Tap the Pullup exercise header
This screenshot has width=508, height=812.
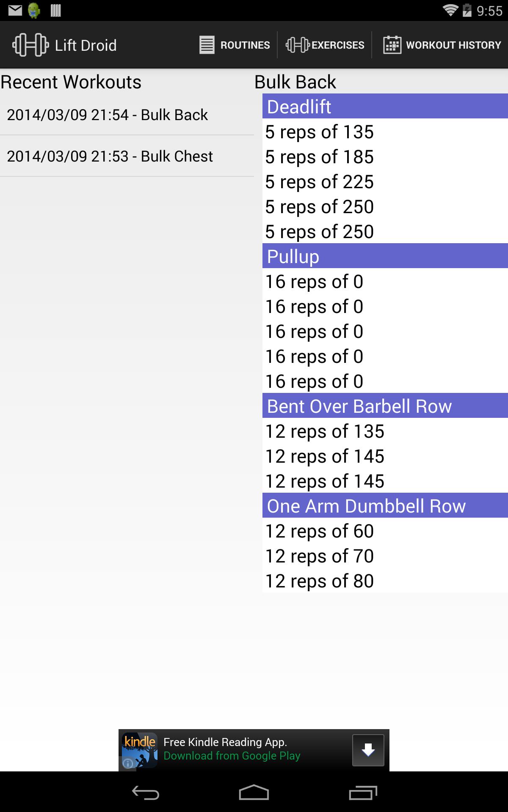pyautogui.click(x=384, y=256)
